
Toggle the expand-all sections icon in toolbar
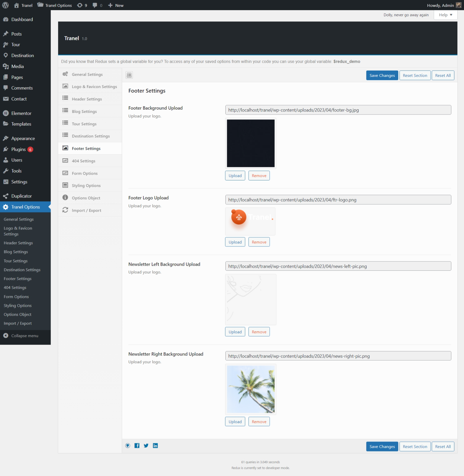pyautogui.click(x=129, y=75)
